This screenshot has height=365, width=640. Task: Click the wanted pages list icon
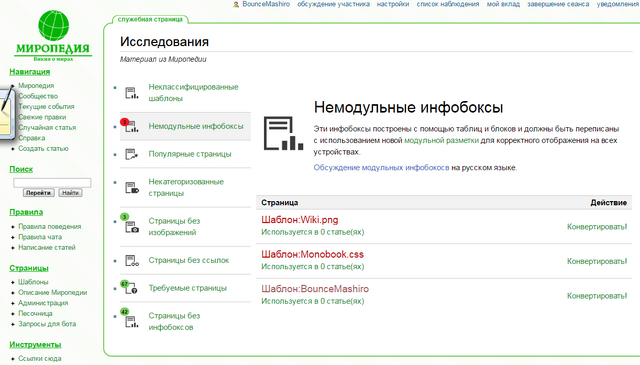click(x=131, y=289)
